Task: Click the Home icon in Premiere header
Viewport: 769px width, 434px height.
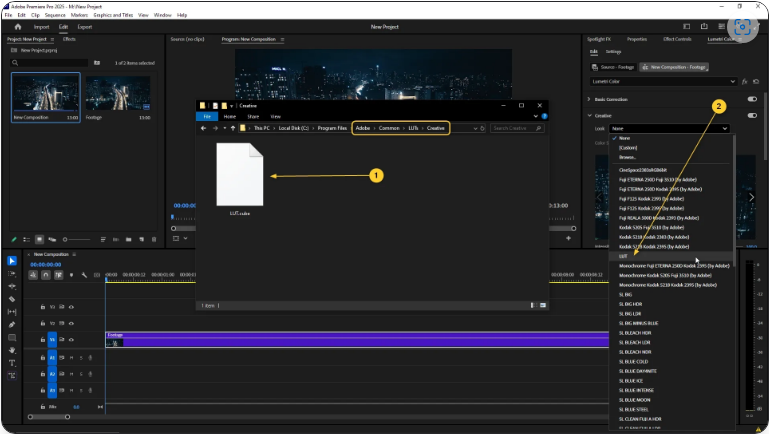Action: click(x=18, y=27)
